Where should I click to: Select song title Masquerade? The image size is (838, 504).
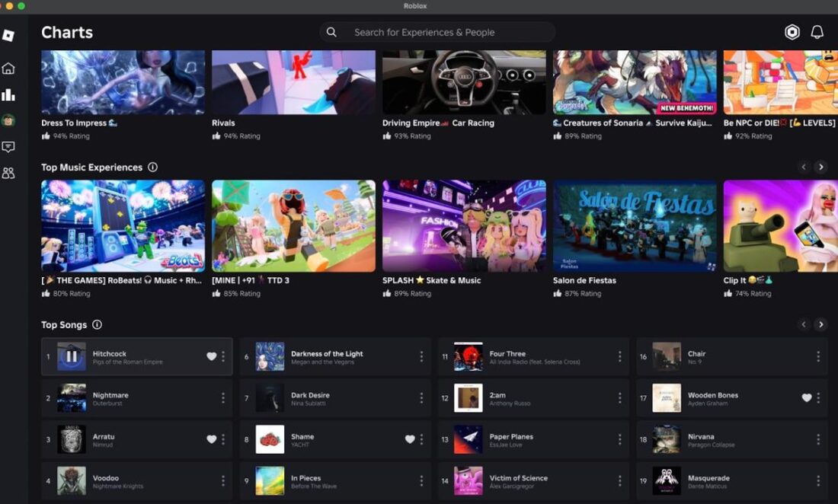tap(708, 478)
